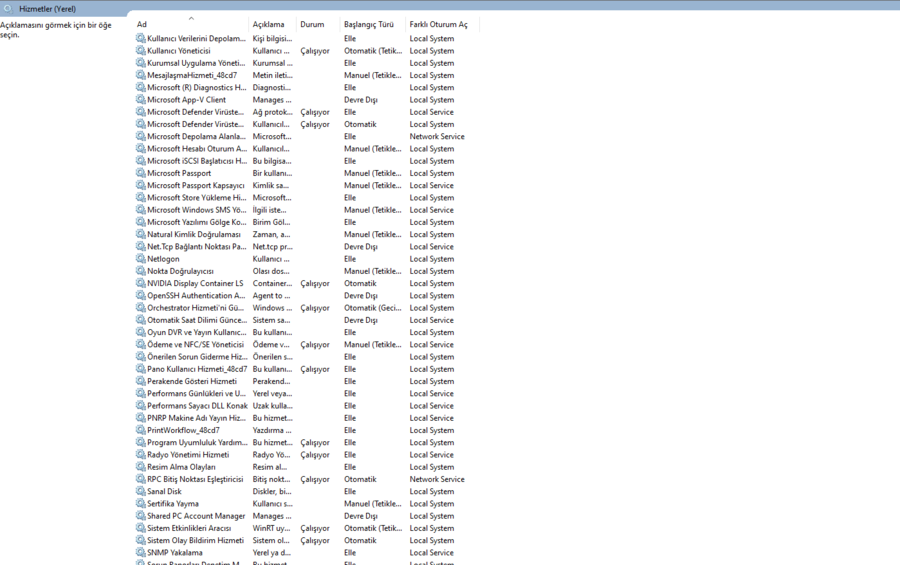900x565 pixels.
Task: Select Sistem Etkinlikleri Aracısı service
Action: pos(307,528)
